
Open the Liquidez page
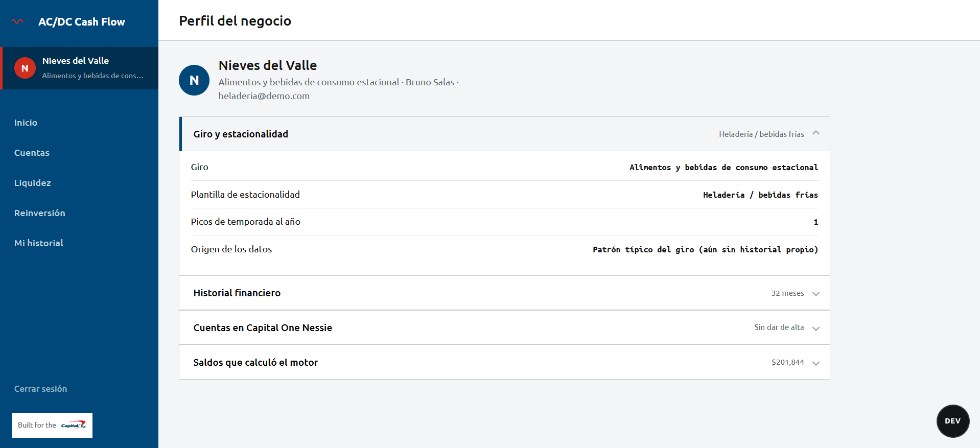32,183
